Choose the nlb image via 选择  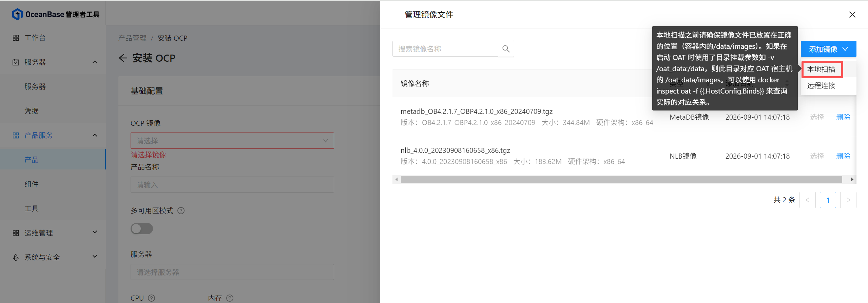pos(817,156)
